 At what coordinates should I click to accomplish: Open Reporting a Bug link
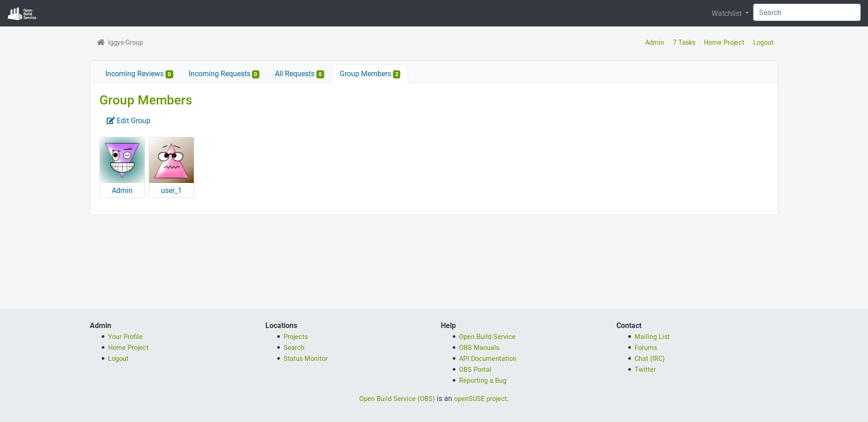[x=483, y=380]
